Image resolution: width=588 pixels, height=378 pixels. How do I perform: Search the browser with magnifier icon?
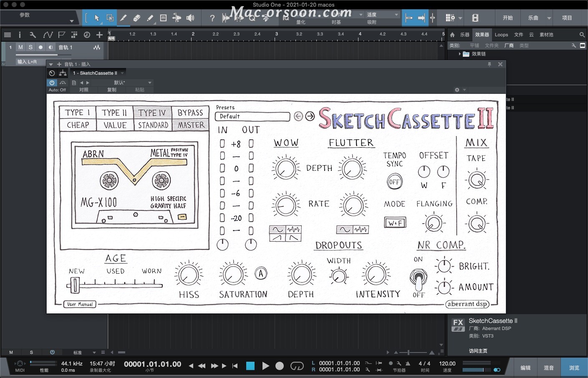(582, 35)
